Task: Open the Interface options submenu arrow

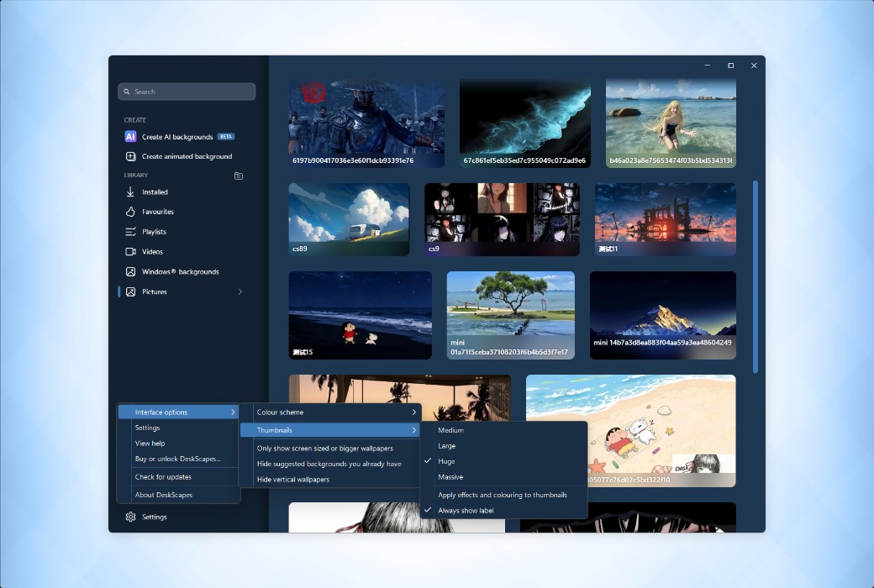Action: 233,412
